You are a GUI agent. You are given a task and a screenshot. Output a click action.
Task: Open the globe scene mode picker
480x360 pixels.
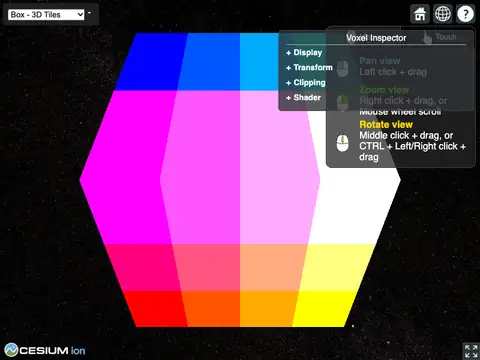coord(443,14)
